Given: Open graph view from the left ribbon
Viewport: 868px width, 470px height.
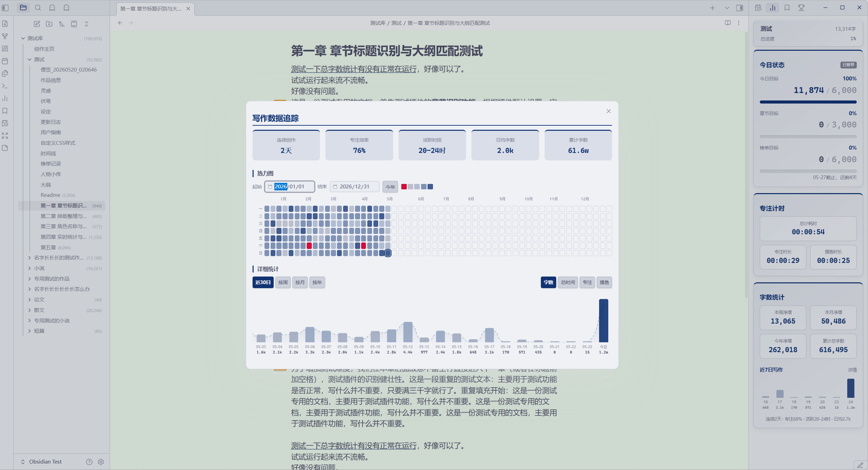Looking at the screenshot, I should 5,36.
